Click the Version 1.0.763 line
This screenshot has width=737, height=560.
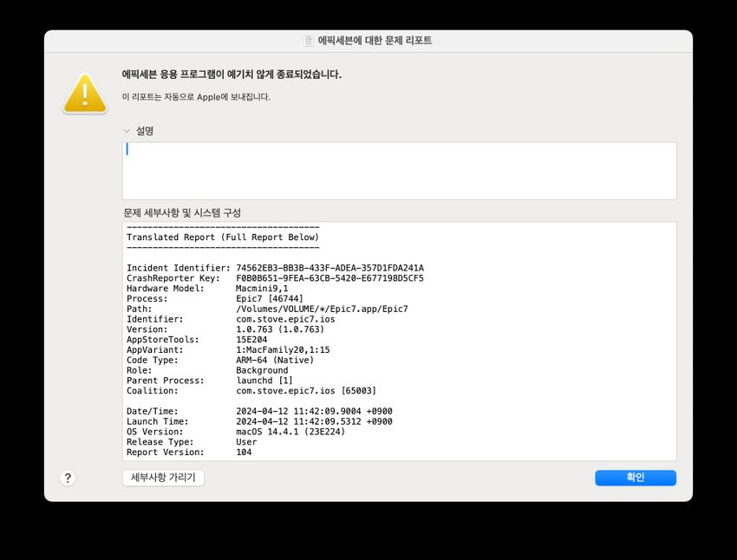tap(225, 329)
